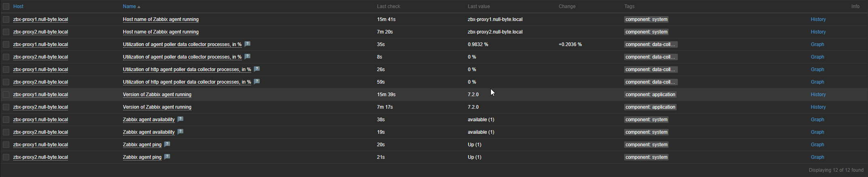
Task: Open host menu for zbx-proxy2 Zabbix agent availability row
Action: 40,132
